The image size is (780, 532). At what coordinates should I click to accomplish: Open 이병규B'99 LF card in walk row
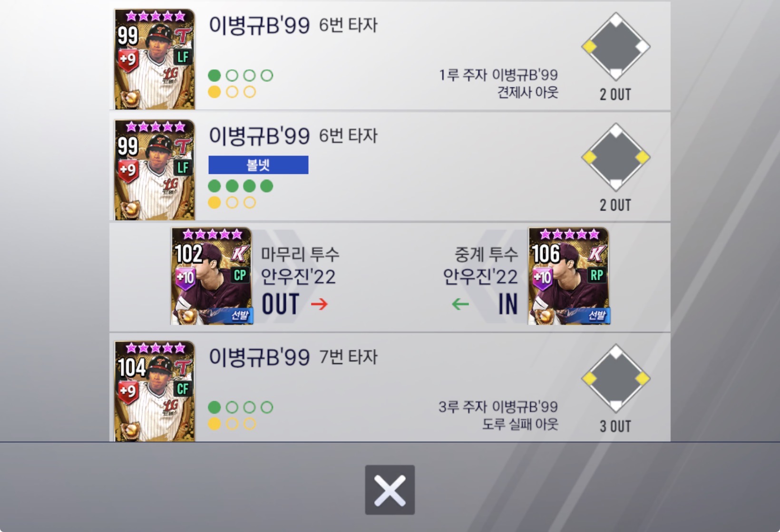(x=155, y=170)
